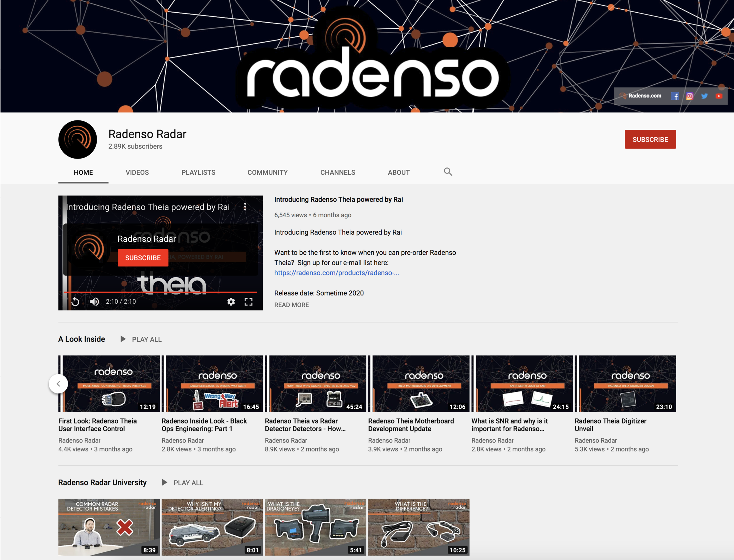
Task: Click the Radenso Radar channel name heading
Action: [x=147, y=134]
